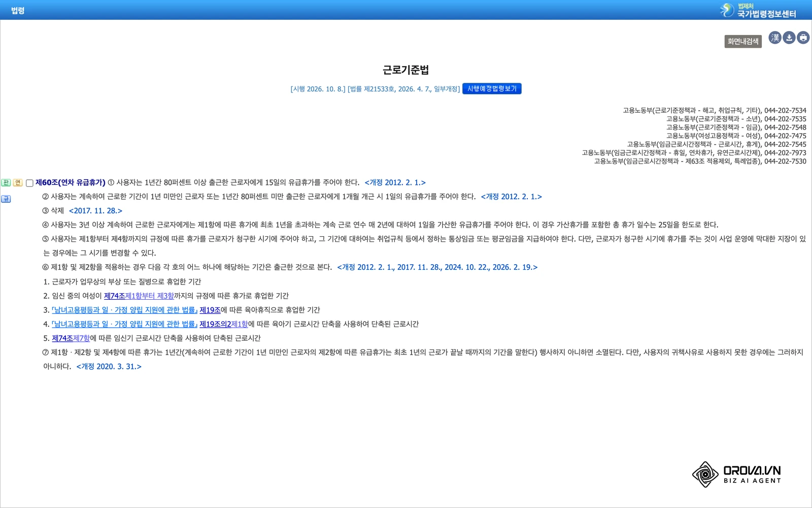Image resolution: width=812 pixels, height=508 pixels.
Task: Click the 근로기준법 law title
Action: [x=405, y=70]
